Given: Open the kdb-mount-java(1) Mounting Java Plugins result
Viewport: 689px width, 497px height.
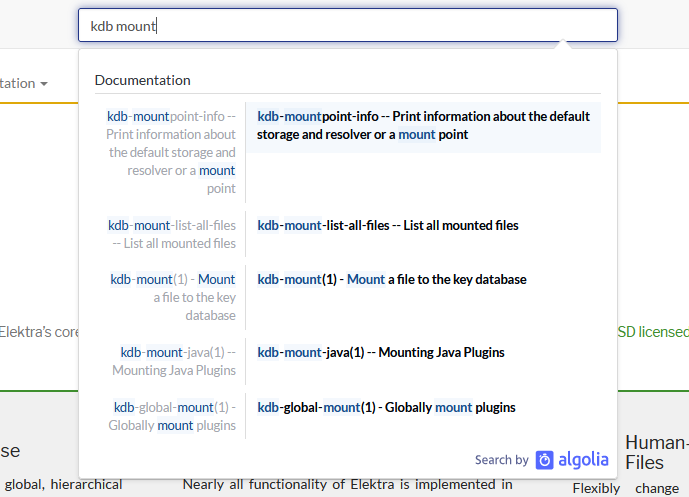Looking at the screenshot, I should (381, 352).
